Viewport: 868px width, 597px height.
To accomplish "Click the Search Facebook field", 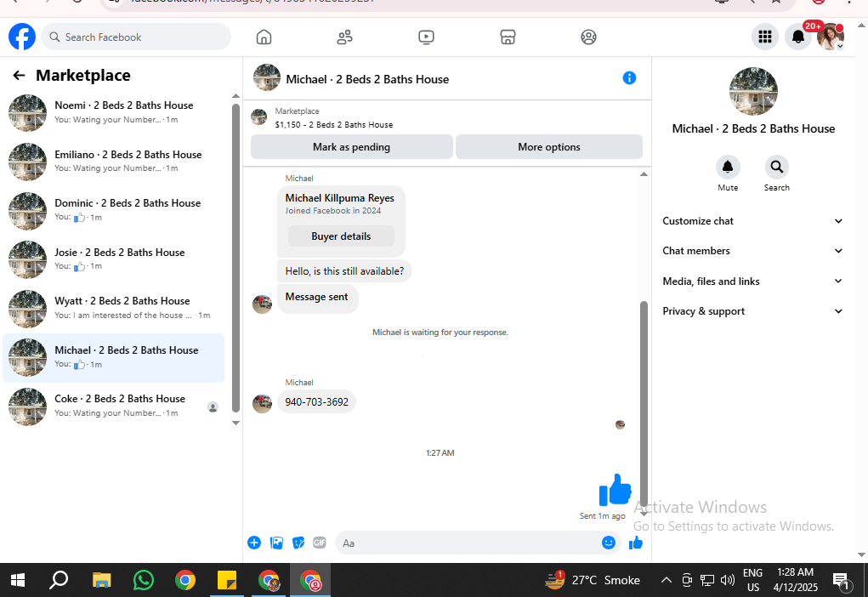I will [136, 37].
